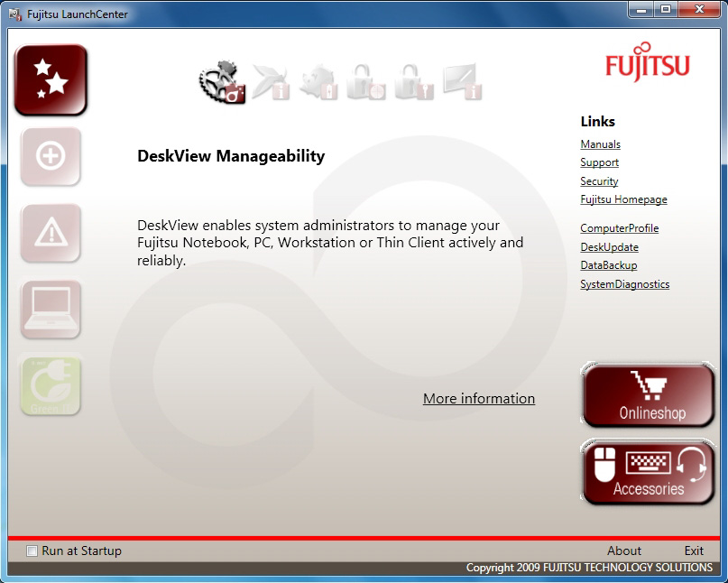This screenshot has width=728, height=583.
Task: Open the Onlineshop cart button
Action: 648,396
